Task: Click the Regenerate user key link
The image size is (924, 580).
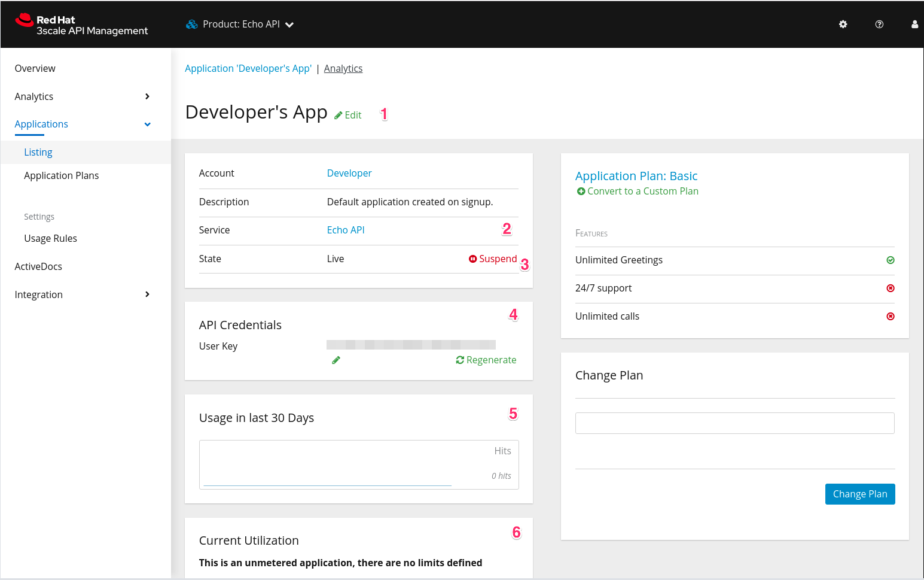Action: tap(491, 360)
